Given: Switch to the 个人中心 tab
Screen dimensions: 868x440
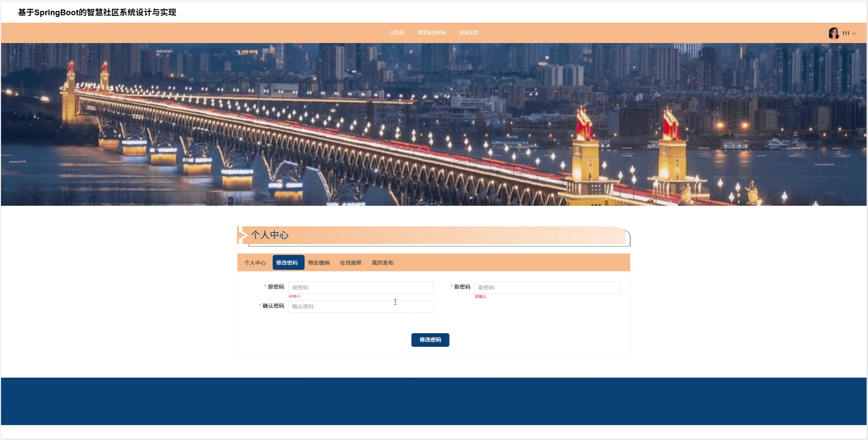Looking at the screenshot, I should (255, 263).
